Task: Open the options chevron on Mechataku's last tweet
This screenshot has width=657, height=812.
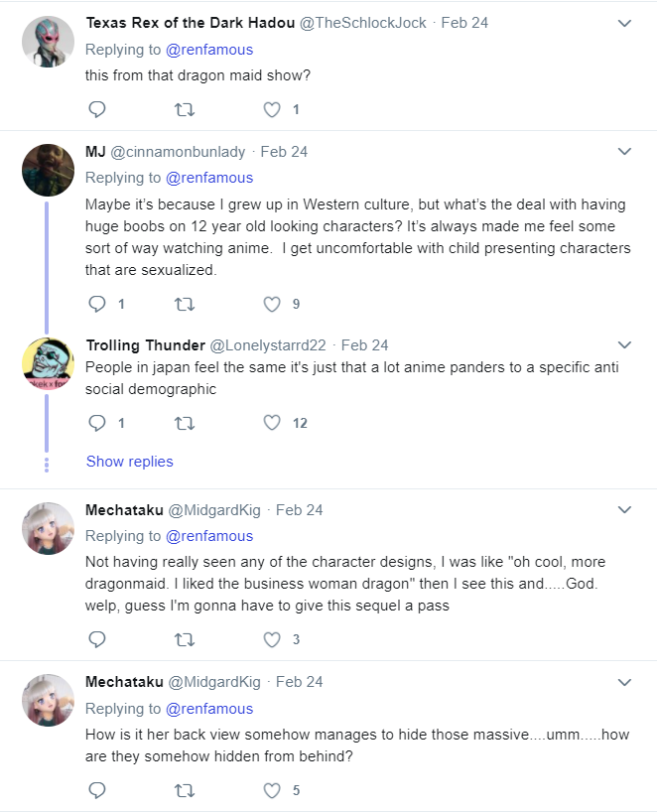Action: 625,682
